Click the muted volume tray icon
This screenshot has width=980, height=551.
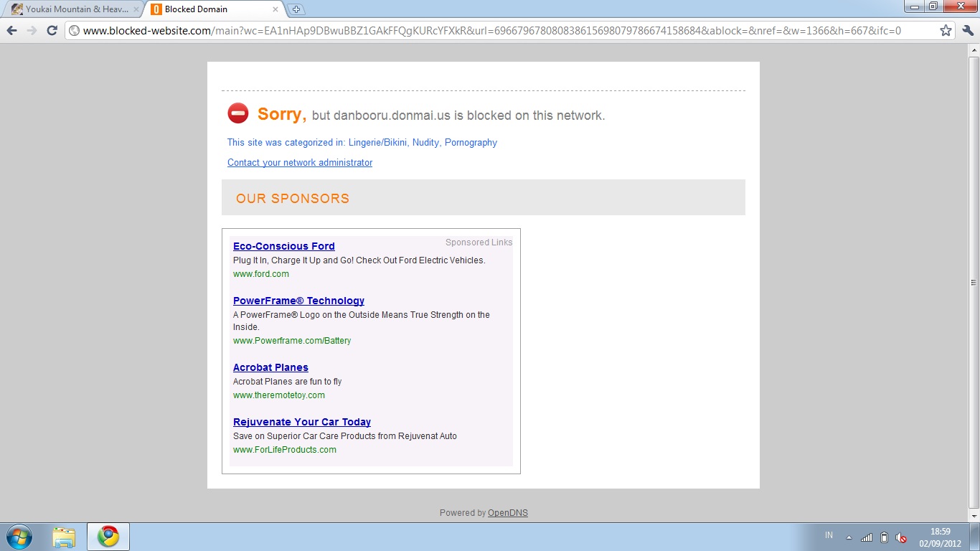coord(901,537)
